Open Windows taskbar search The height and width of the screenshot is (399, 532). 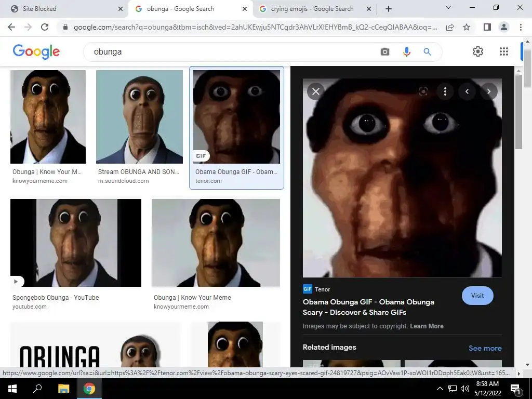37,389
